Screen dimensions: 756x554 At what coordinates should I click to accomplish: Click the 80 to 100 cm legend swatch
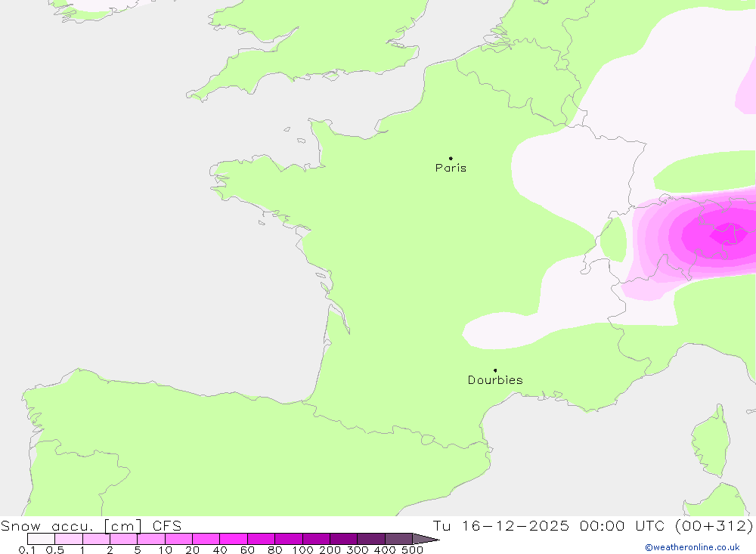click(289, 539)
